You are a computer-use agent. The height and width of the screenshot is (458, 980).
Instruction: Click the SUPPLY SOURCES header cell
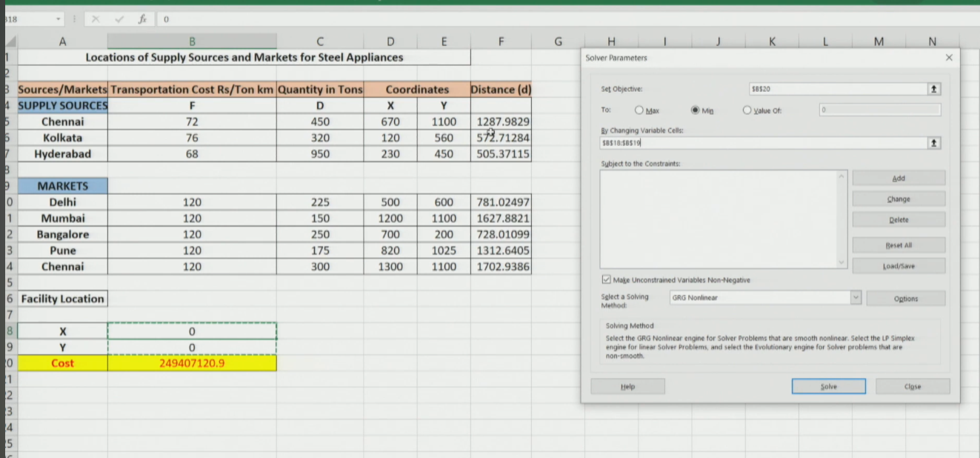coord(62,105)
